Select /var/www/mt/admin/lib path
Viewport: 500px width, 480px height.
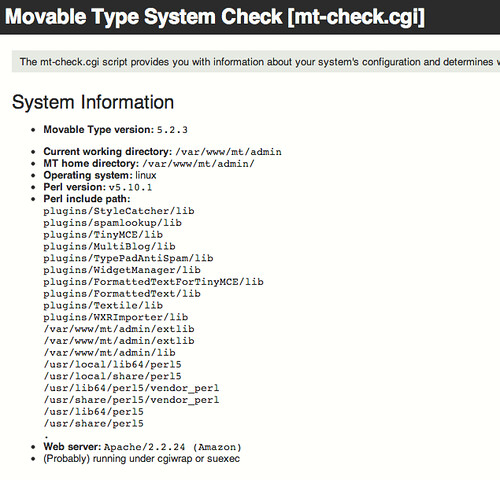point(109,353)
